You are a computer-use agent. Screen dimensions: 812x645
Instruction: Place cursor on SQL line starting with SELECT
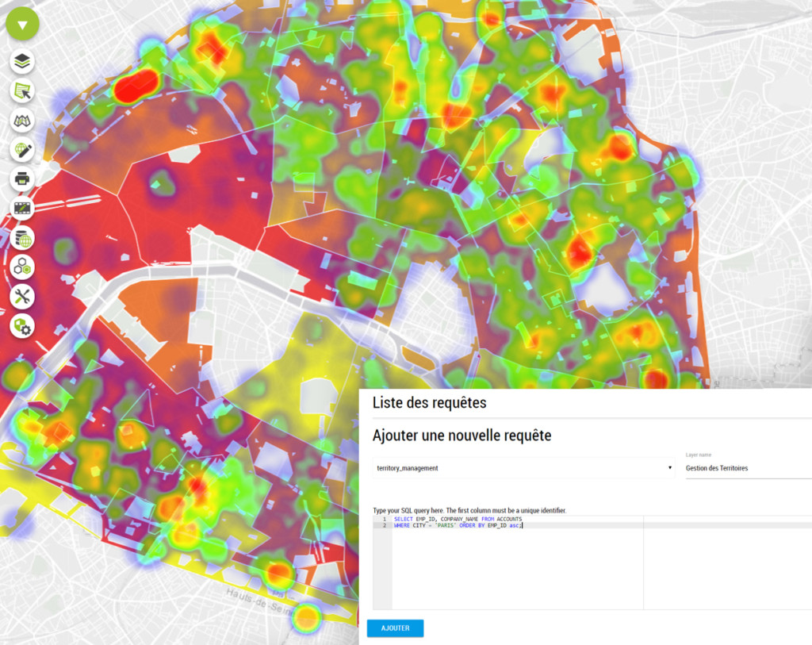tap(458, 519)
